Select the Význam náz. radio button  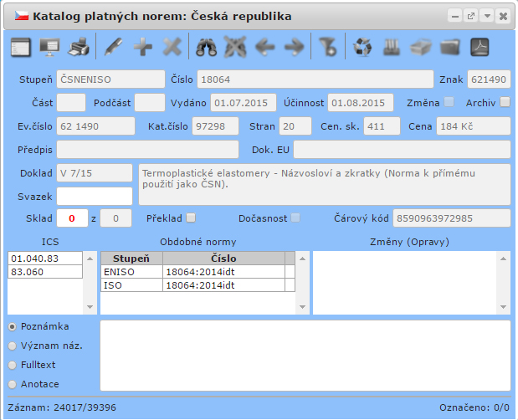coord(13,346)
